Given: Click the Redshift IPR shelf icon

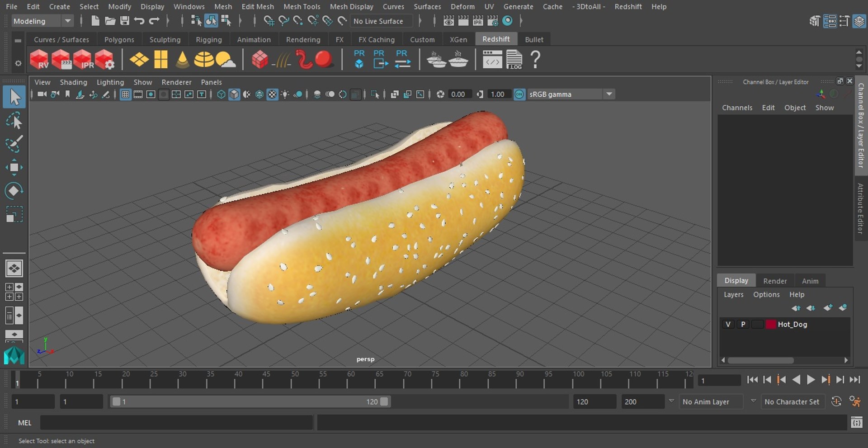Looking at the screenshot, I should click(x=83, y=60).
